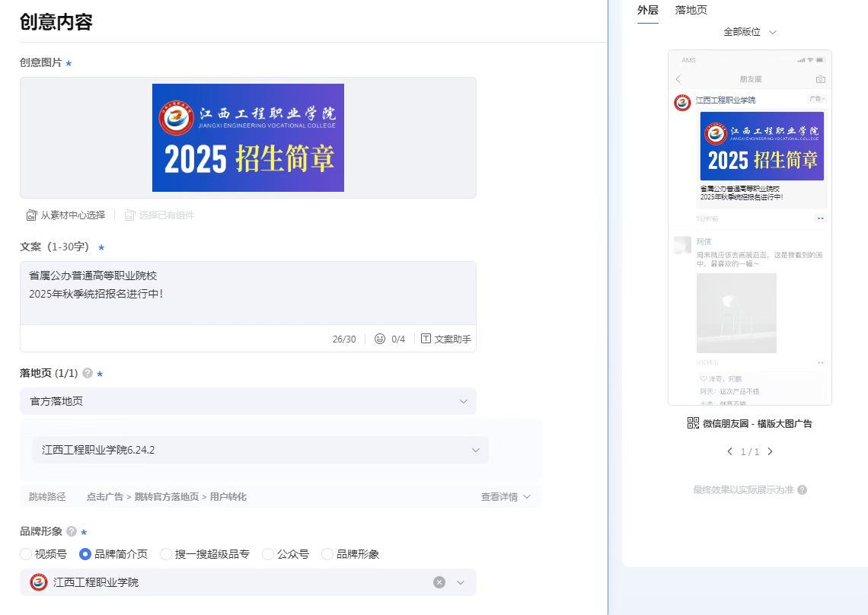Click into the 文案 text input area
The image size is (868, 615).
click(248, 293)
